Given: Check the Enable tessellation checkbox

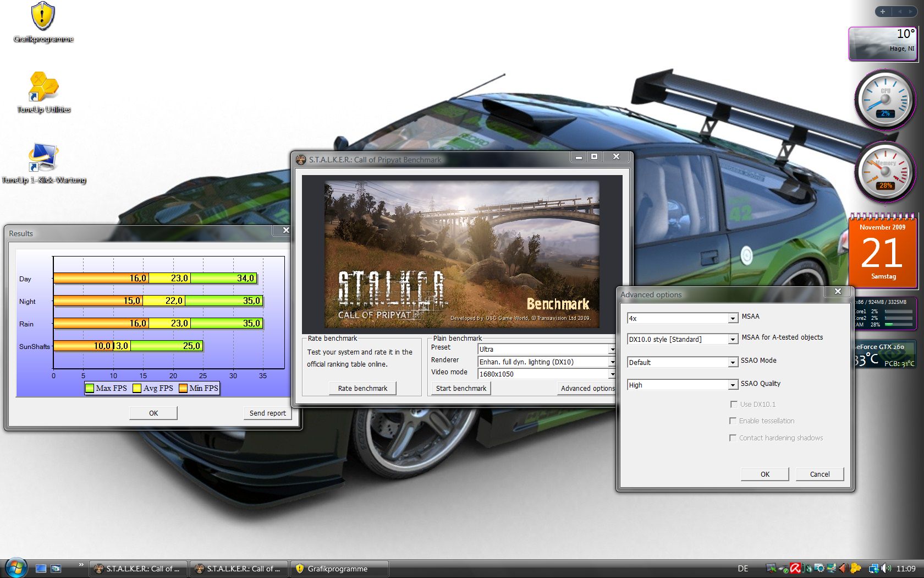Looking at the screenshot, I should [733, 421].
